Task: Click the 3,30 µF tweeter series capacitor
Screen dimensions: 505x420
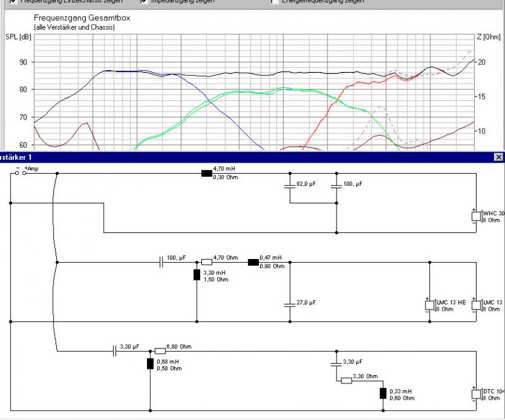Action: click(115, 351)
